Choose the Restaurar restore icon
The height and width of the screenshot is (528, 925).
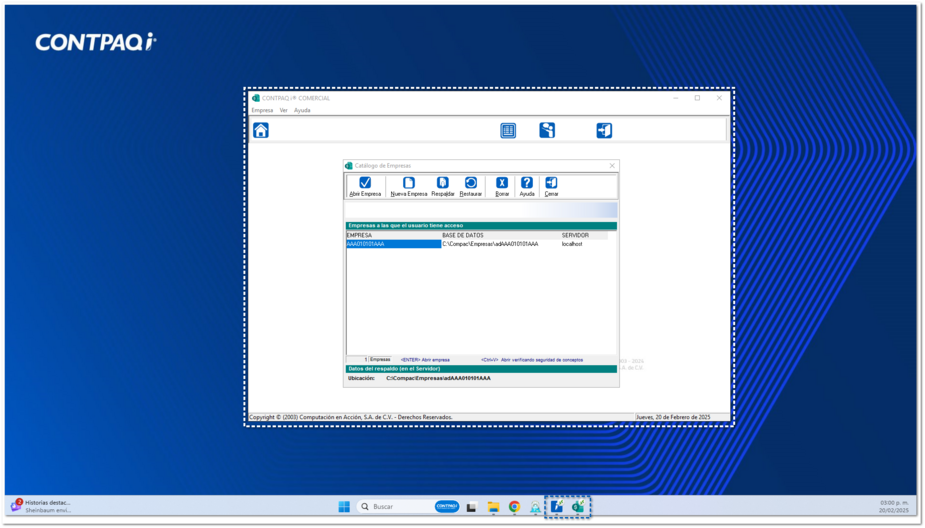471,183
